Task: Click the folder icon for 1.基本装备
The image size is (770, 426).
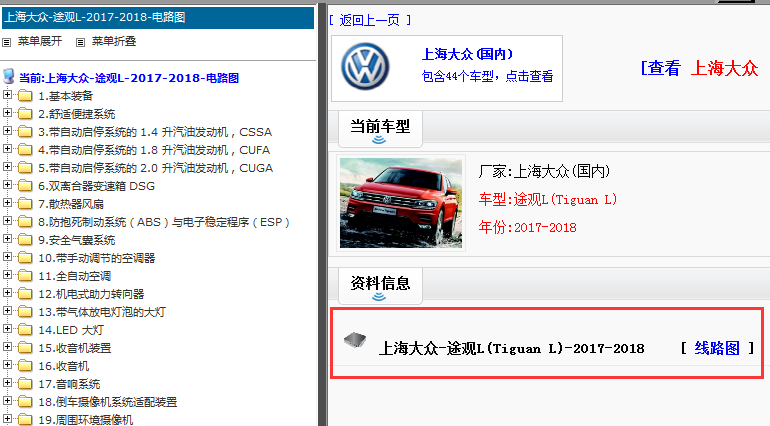Action: [x=25, y=95]
